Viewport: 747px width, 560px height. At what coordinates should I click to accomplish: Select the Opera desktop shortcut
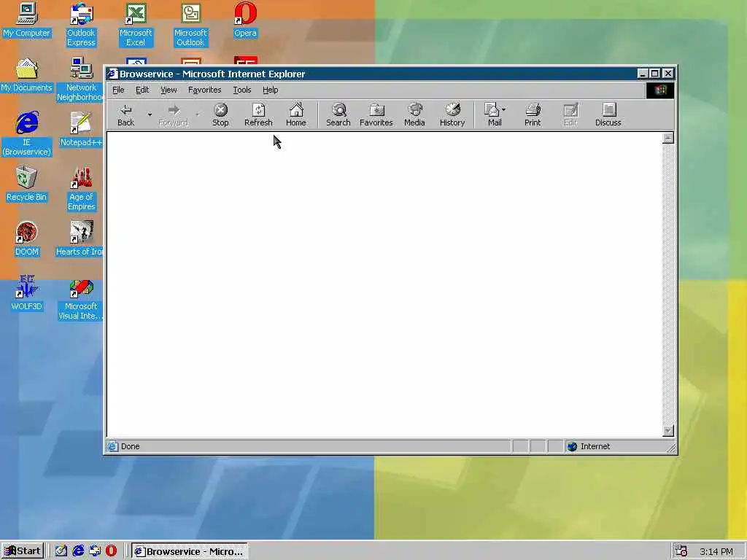coord(245,20)
